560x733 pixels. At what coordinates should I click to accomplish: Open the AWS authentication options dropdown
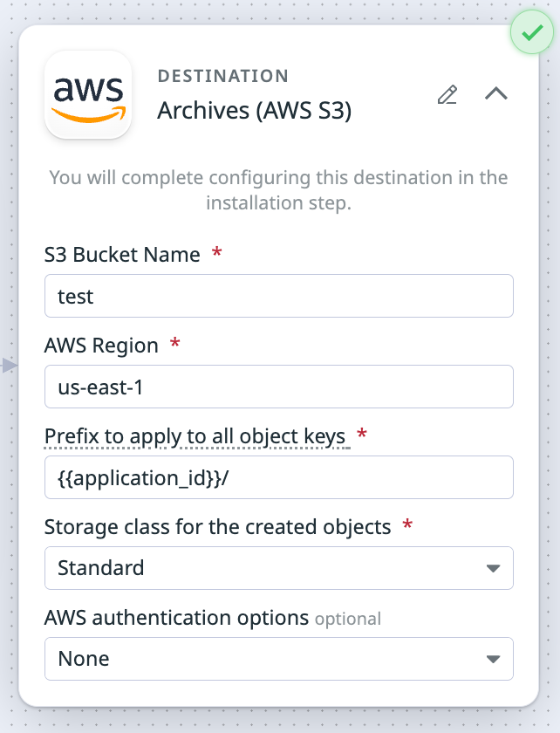point(279,659)
